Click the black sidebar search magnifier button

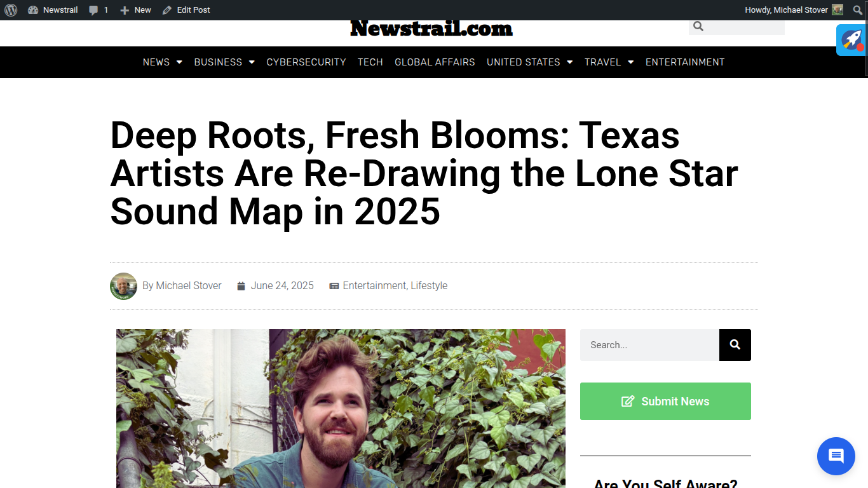click(735, 345)
